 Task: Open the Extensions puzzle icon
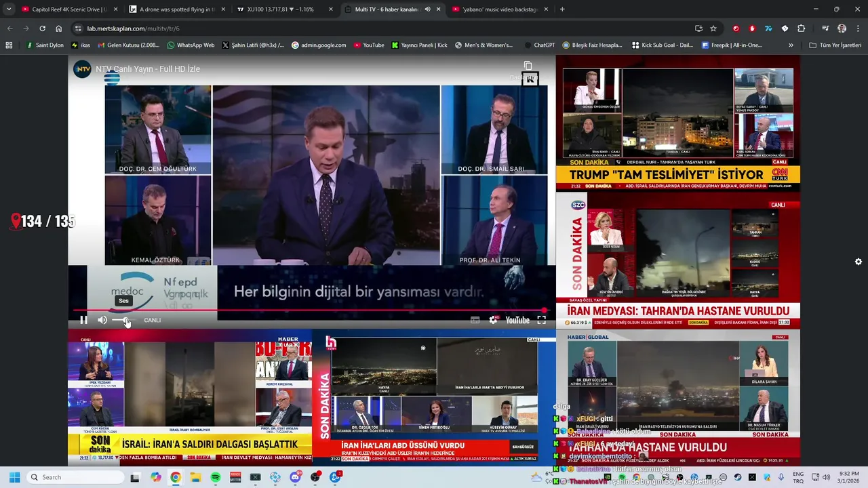pyautogui.click(x=801, y=28)
